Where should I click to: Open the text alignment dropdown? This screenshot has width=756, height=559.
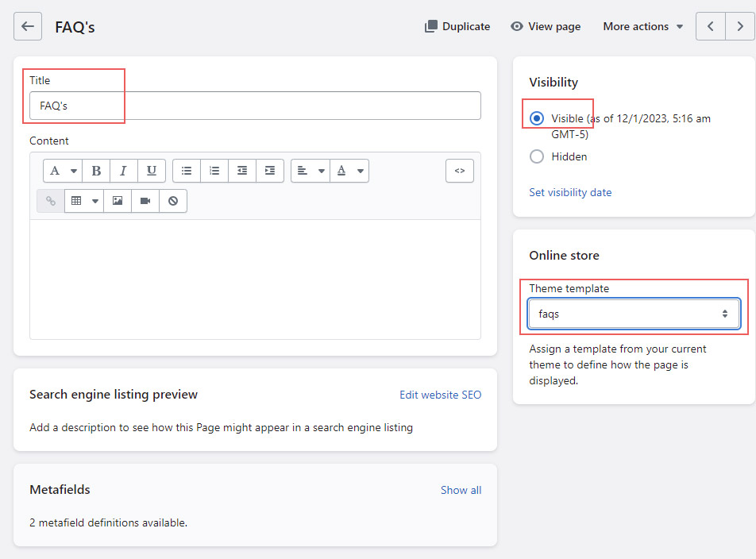310,171
